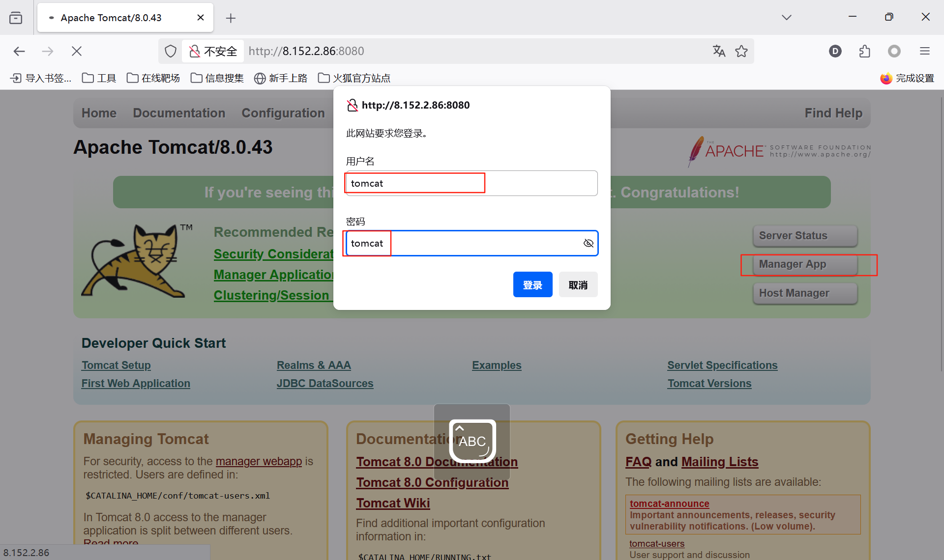
Task: Open the Firefox hamburger application menu
Action: click(925, 51)
